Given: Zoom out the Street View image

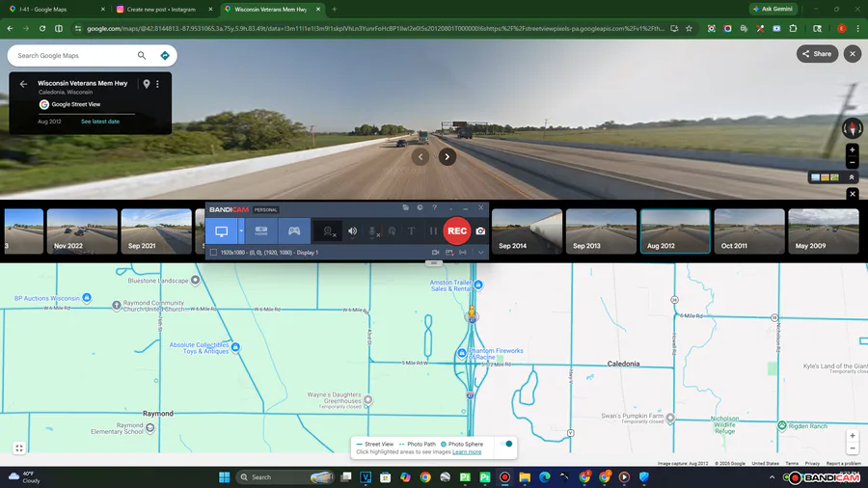Looking at the screenshot, I should (x=853, y=163).
